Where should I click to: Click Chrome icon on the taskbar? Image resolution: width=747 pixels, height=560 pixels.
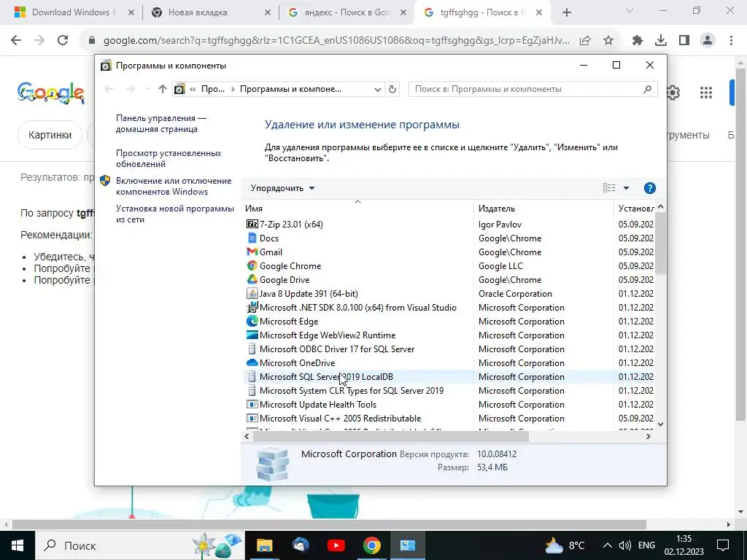tap(371, 545)
